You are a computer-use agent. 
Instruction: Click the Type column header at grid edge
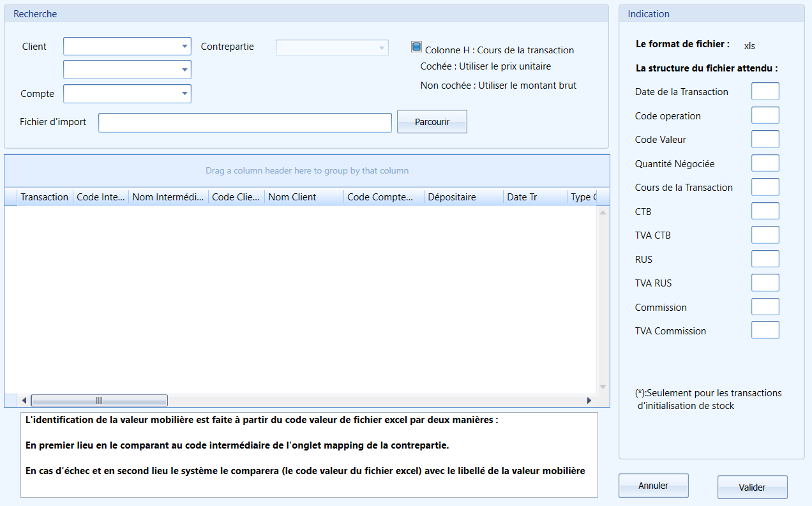[582, 197]
